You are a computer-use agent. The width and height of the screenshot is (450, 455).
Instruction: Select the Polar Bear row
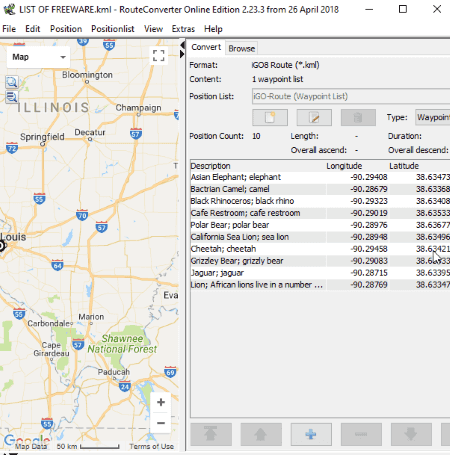pyautogui.click(x=320, y=225)
